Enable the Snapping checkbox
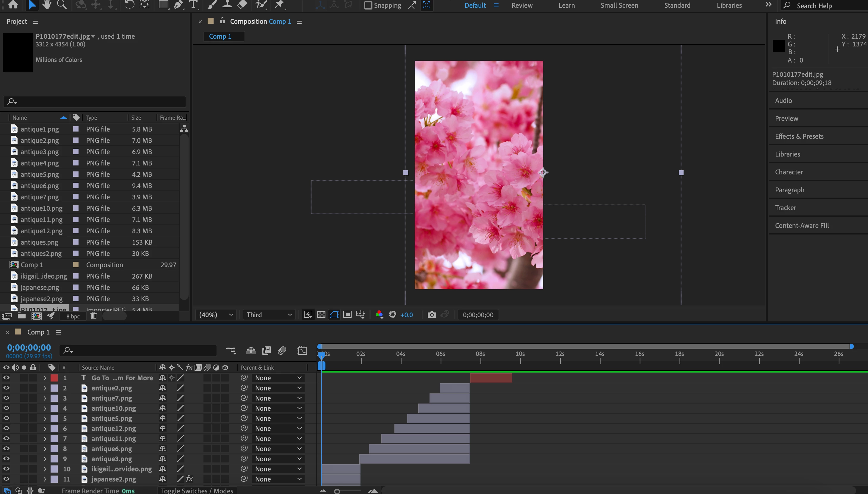This screenshot has width=868, height=494. 368,5
